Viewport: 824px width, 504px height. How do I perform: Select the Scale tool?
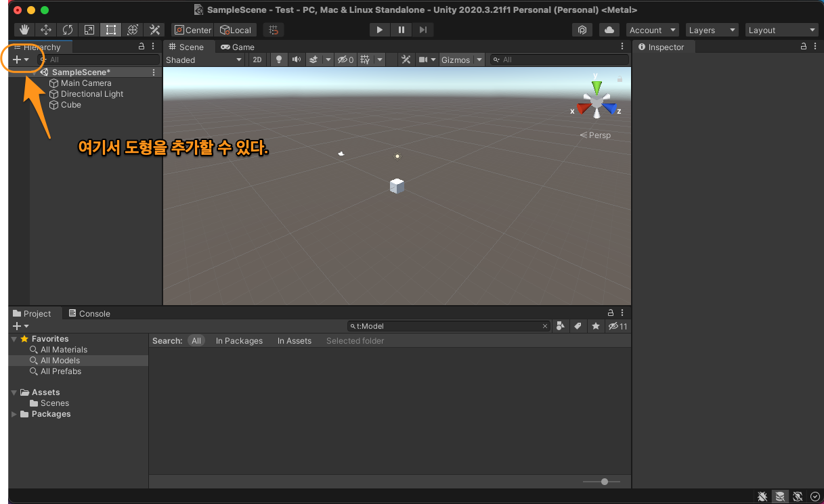89,30
